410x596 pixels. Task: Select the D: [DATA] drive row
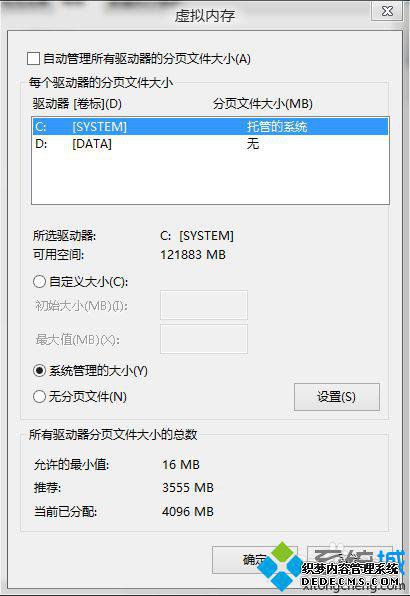tap(210, 144)
